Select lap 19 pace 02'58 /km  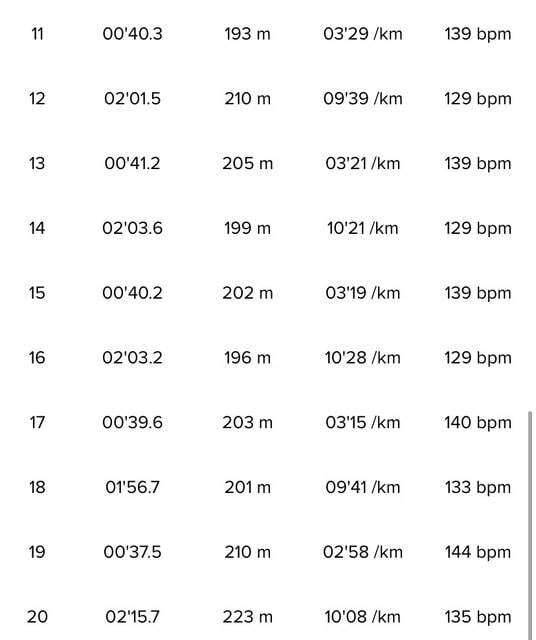[363, 552]
